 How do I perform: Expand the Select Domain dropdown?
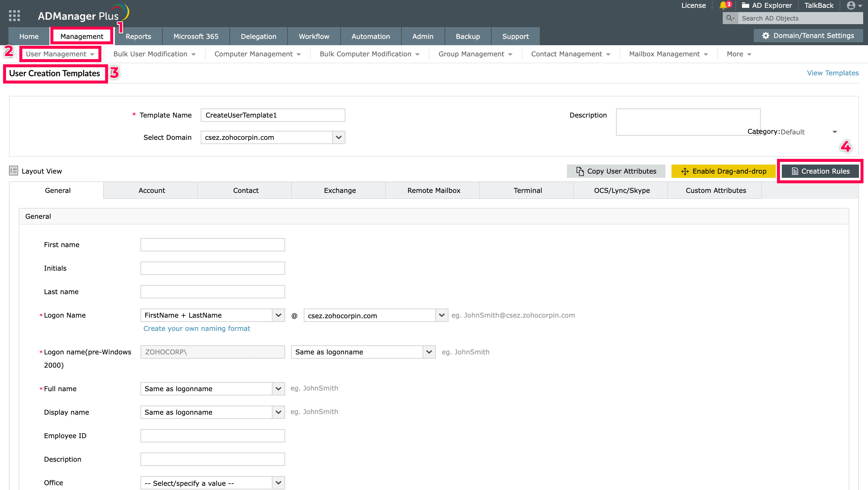point(339,137)
